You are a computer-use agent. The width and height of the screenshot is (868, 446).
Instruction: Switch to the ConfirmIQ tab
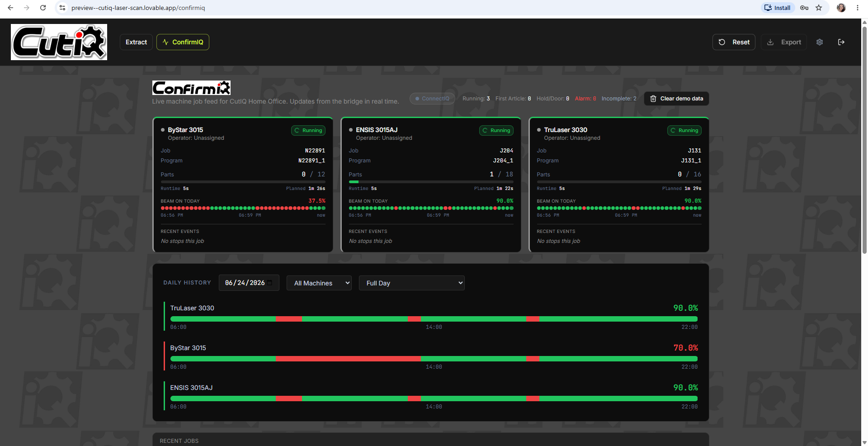point(183,42)
